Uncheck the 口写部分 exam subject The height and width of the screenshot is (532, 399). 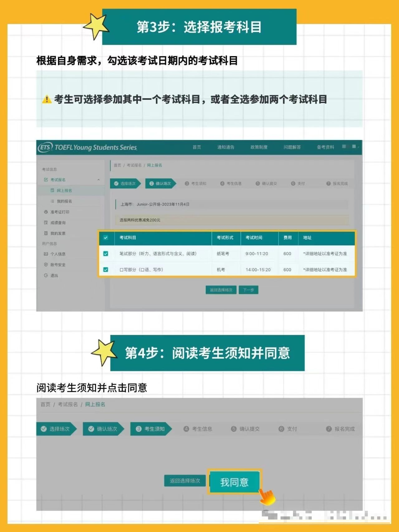[x=106, y=270]
